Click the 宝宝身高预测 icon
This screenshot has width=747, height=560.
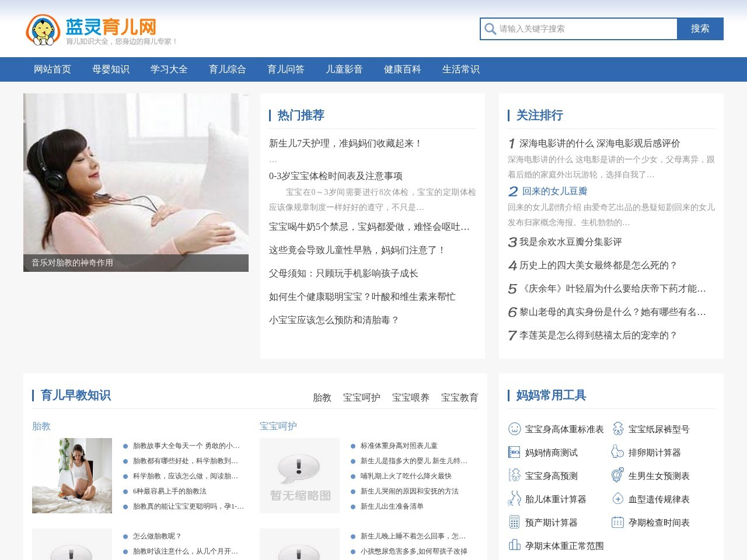(514, 475)
